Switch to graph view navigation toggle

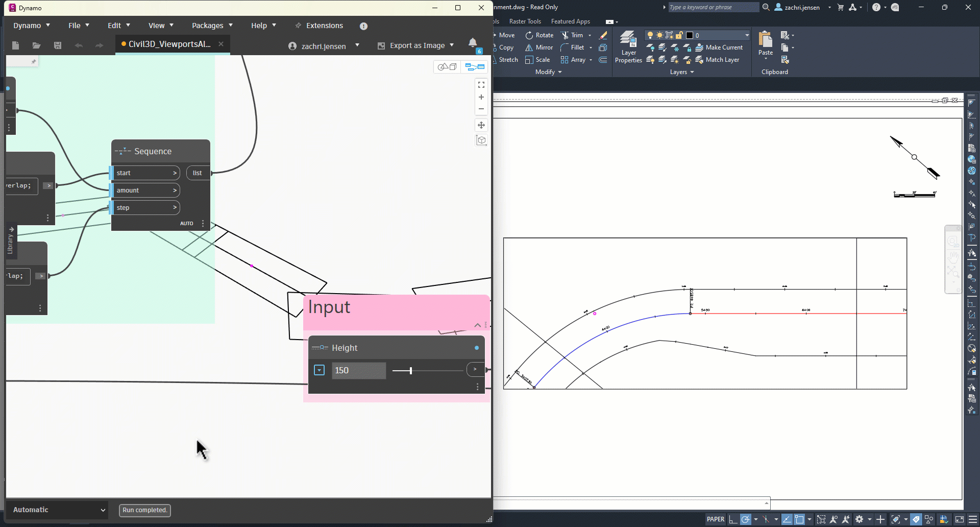(x=475, y=67)
